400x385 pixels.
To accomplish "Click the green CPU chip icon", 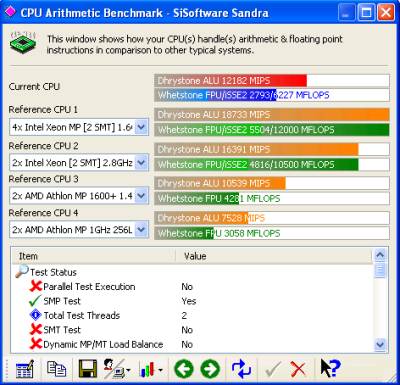I will 23,42.
